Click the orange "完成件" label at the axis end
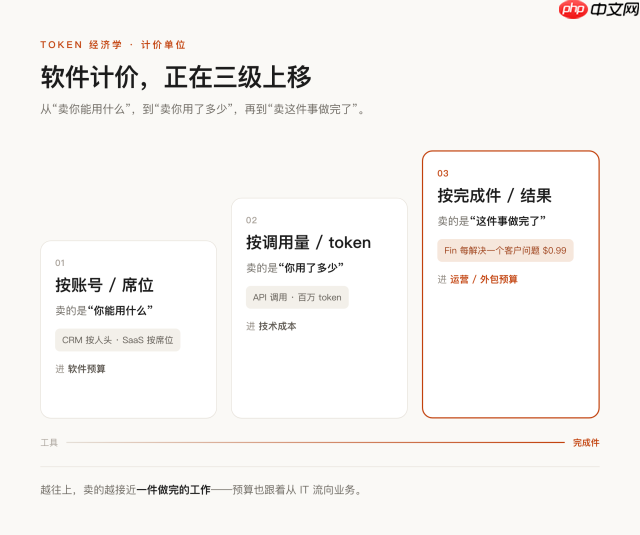 pyautogui.click(x=586, y=443)
